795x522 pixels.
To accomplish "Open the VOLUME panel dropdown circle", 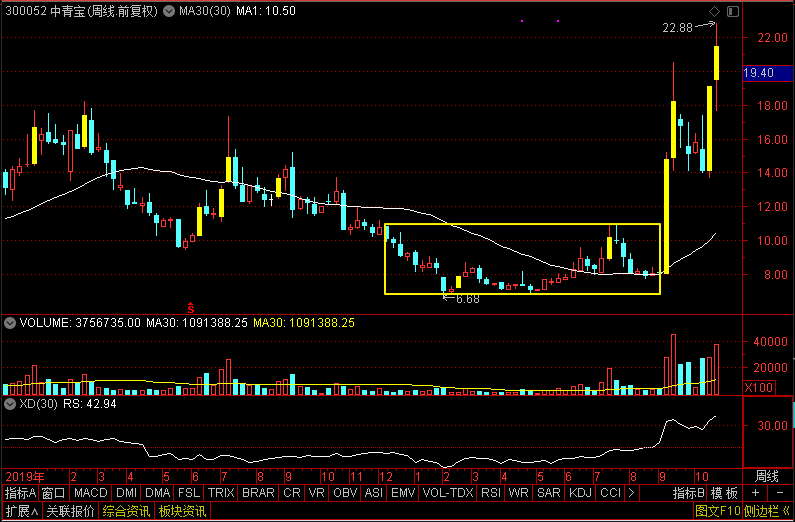I will (9, 323).
